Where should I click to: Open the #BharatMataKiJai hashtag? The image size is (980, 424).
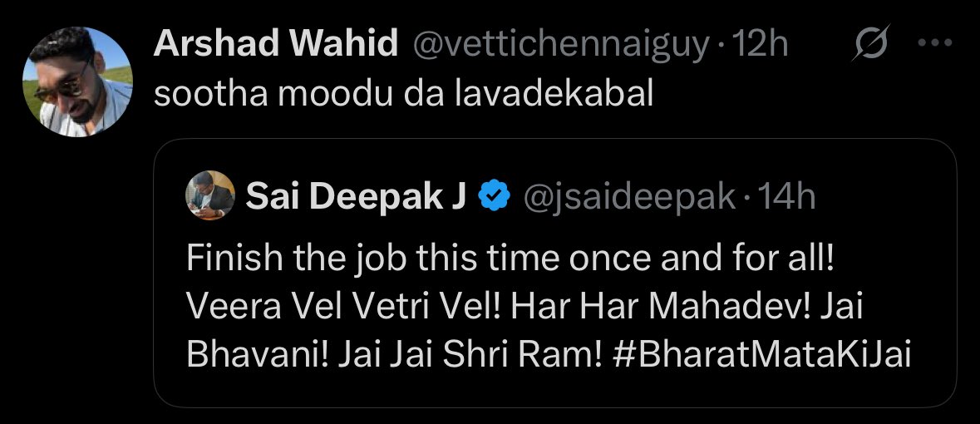click(761, 354)
